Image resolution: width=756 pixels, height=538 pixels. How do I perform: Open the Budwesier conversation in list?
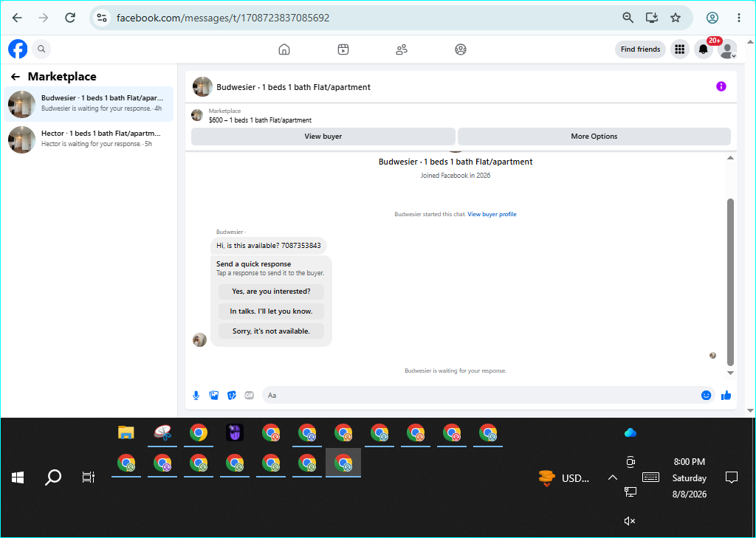(89, 103)
